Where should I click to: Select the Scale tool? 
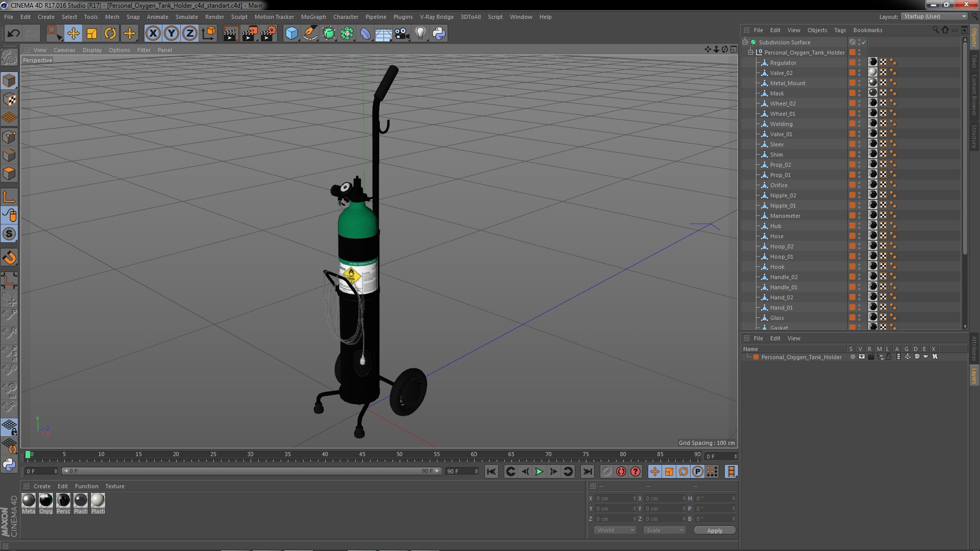click(x=92, y=34)
